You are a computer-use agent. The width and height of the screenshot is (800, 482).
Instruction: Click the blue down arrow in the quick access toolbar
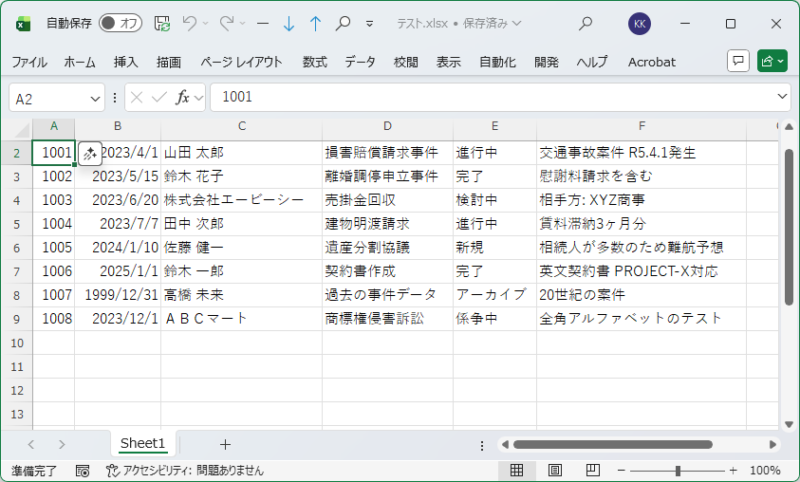pyautogui.click(x=289, y=23)
